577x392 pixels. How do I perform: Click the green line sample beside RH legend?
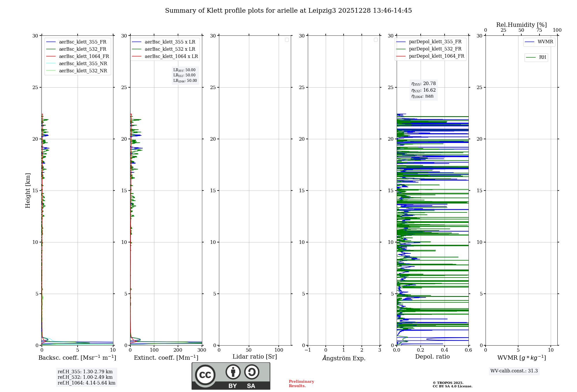click(531, 58)
